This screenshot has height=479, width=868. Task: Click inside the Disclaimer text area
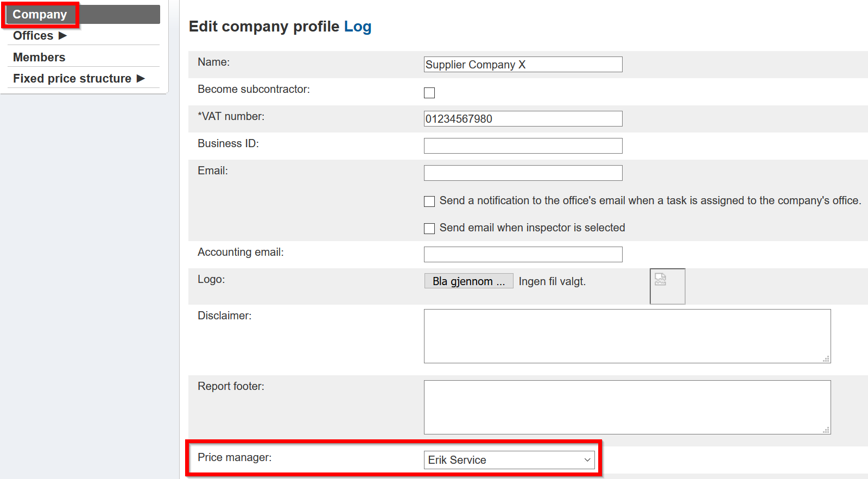[626, 336]
